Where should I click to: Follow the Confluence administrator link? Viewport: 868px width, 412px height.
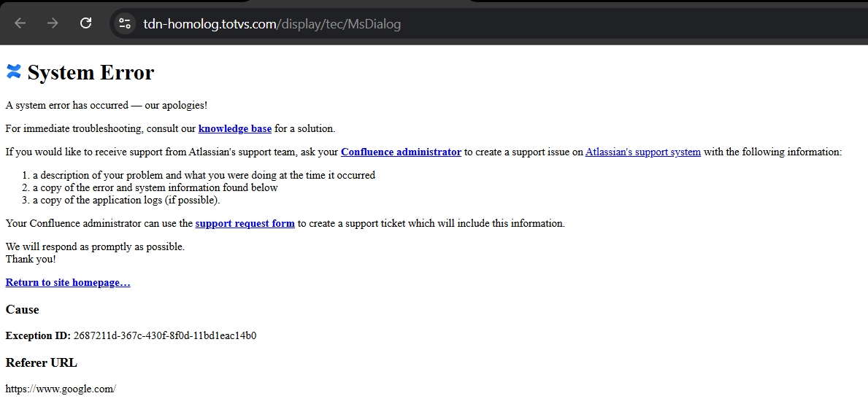pos(401,152)
